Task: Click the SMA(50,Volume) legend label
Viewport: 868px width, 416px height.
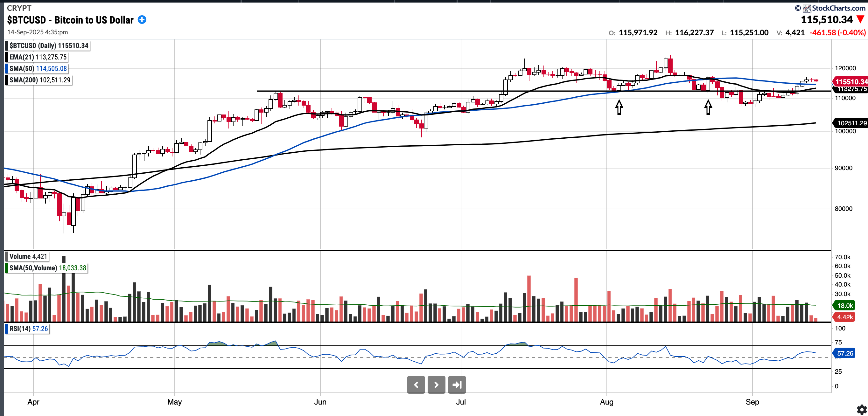Action: pyautogui.click(x=47, y=268)
